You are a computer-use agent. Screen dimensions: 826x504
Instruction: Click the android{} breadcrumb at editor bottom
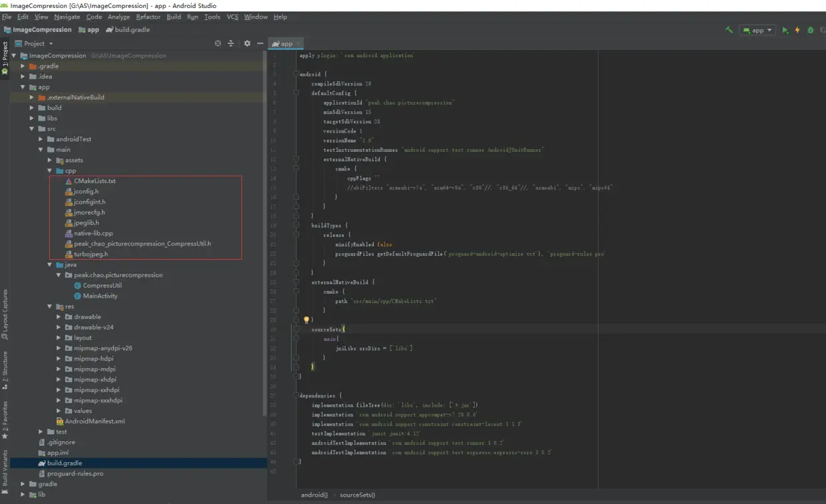point(314,495)
